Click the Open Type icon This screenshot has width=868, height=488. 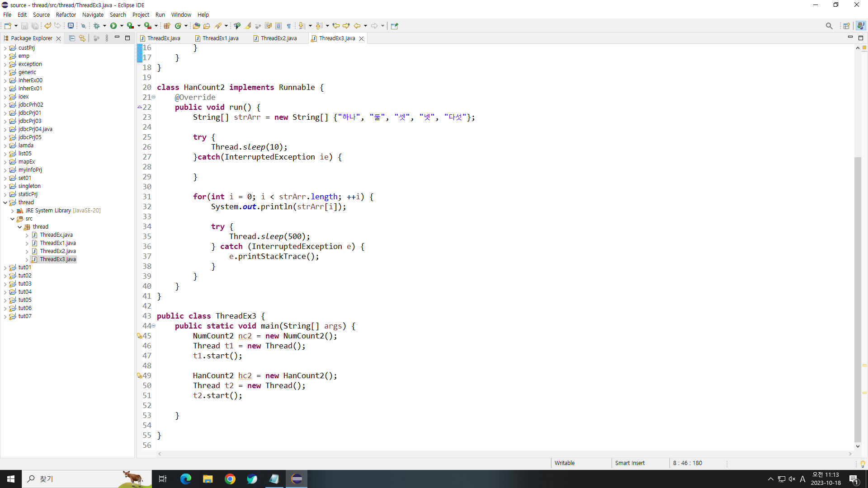point(196,26)
